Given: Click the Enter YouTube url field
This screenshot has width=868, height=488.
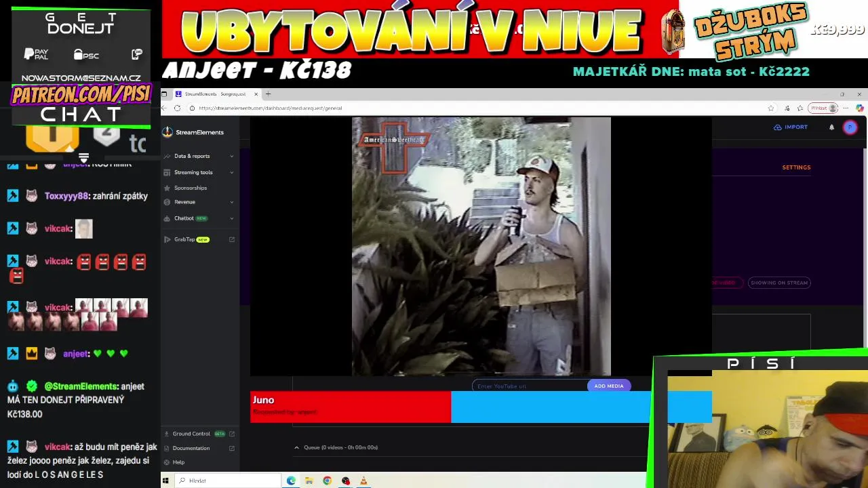Looking at the screenshot, I should point(529,386).
